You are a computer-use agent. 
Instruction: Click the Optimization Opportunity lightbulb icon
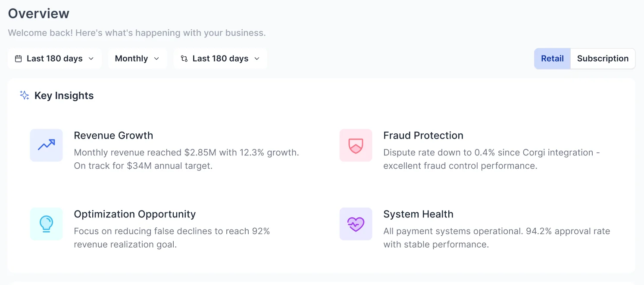click(46, 224)
